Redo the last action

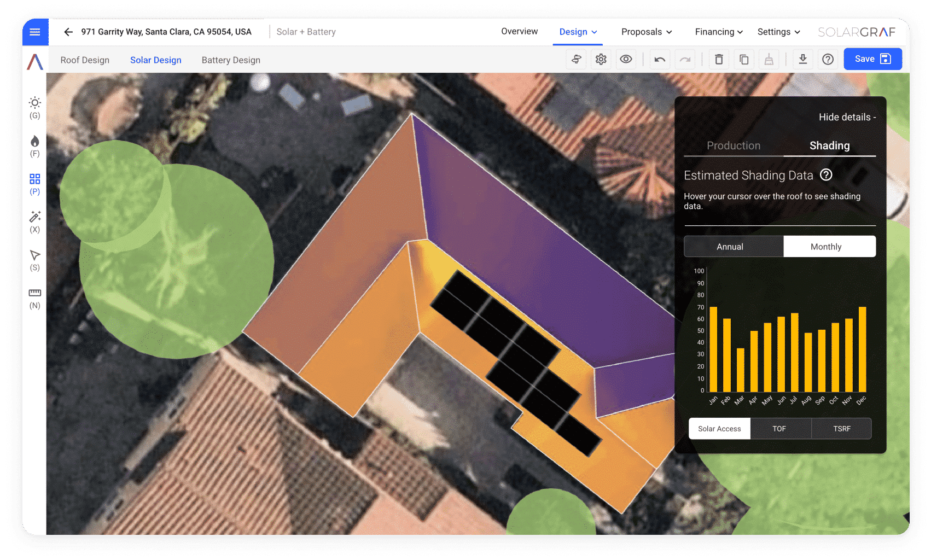pyautogui.click(x=685, y=59)
